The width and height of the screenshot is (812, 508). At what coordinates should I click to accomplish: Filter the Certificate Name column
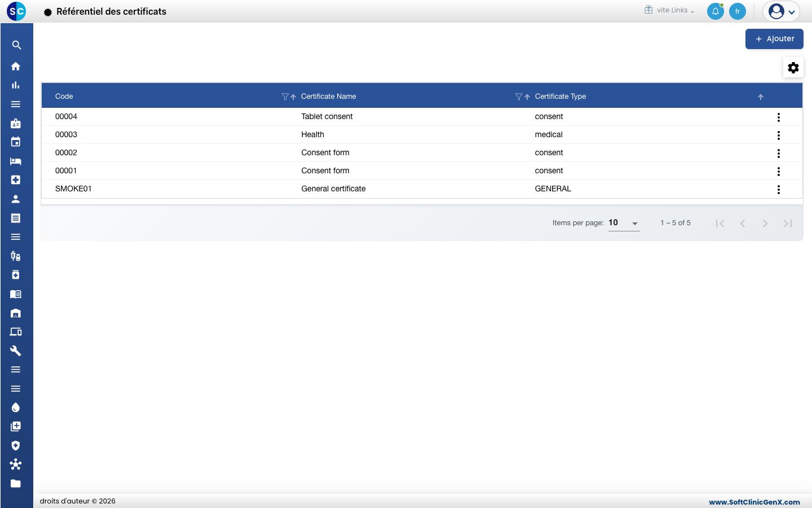[519, 97]
